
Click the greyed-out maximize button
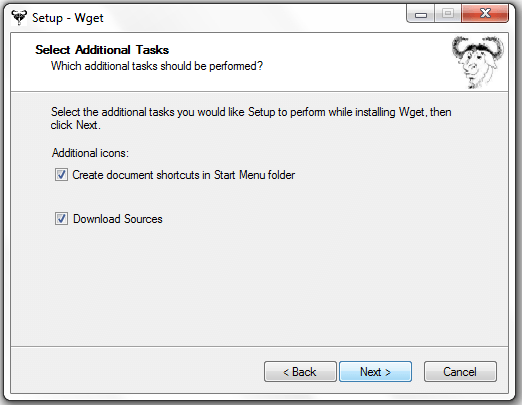[448, 14]
